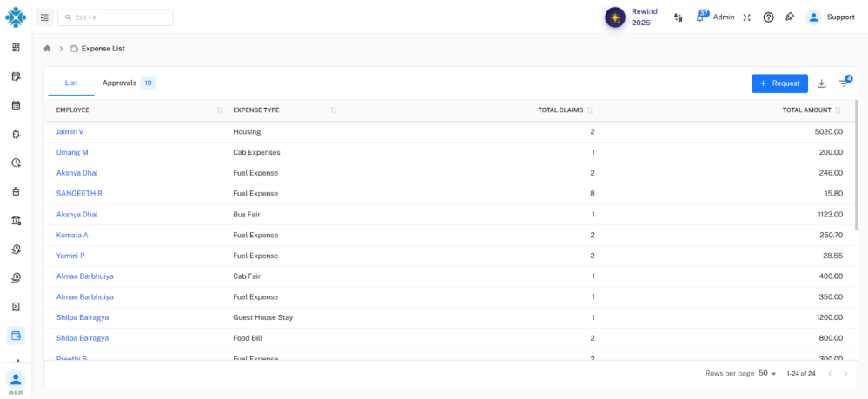Open filters icon with badge 4
Viewport: 868px width, 399px height.
pyautogui.click(x=845, y=83)
